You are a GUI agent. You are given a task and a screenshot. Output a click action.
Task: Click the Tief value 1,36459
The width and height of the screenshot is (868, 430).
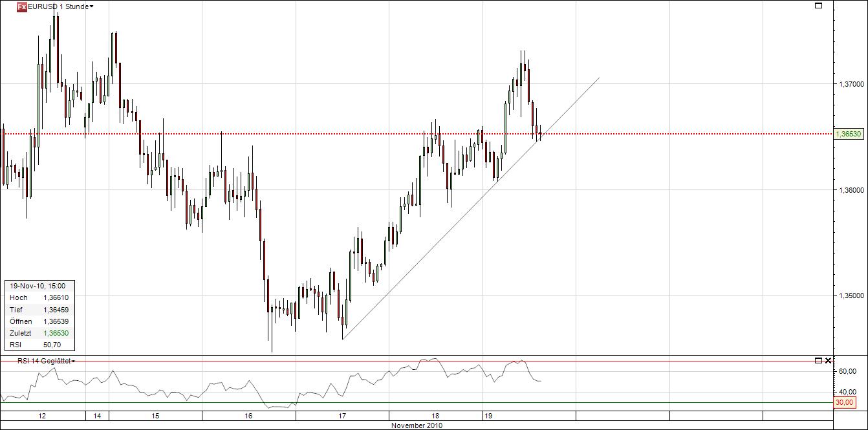pyautogui.click(x=56, y=309)
